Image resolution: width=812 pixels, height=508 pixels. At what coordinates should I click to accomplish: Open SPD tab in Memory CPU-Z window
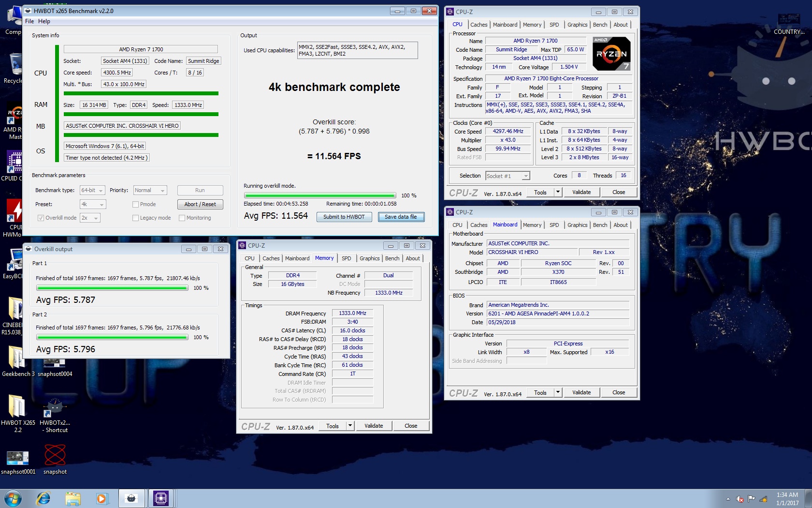[x=346, y=258]
